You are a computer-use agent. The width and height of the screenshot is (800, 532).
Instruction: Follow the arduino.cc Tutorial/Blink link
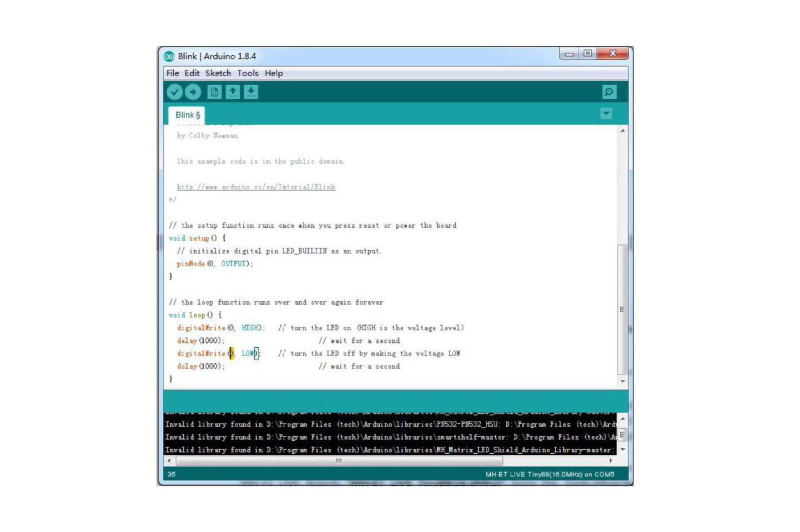(x=256, y=187)
